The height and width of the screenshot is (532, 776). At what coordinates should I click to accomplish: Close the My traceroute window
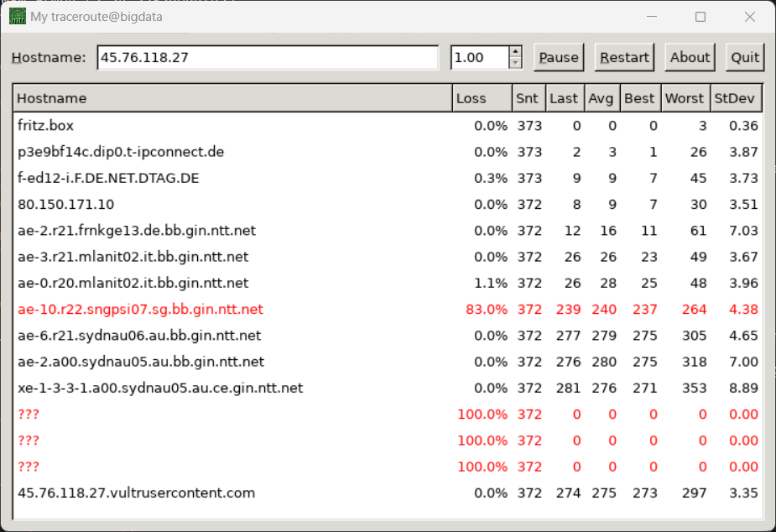(x=750, y=17)
